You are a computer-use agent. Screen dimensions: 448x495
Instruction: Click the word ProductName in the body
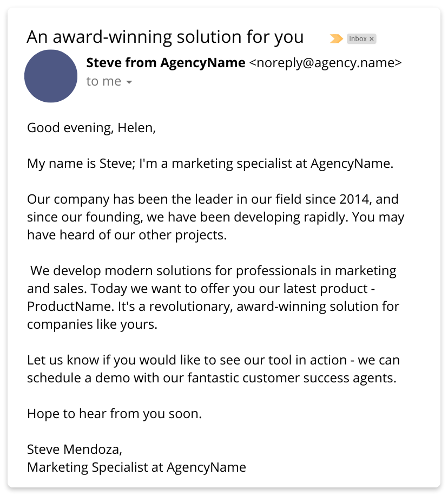click(71, 307)
